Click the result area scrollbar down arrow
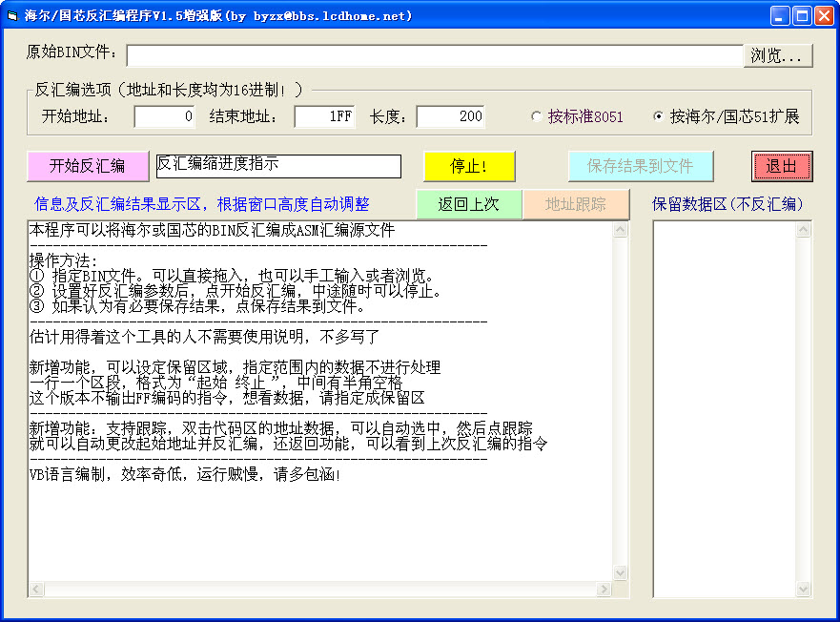Screen dimensions: 840x622 click(x=621, y=573)
